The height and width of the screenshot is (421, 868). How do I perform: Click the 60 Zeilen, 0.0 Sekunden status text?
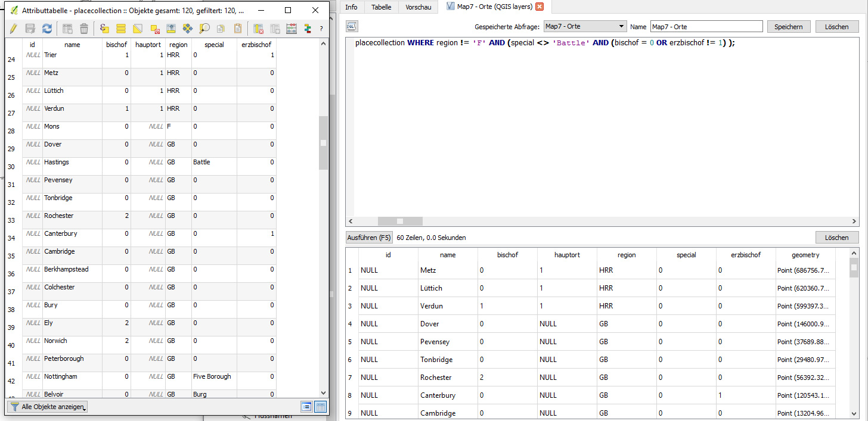click(431, 238)
